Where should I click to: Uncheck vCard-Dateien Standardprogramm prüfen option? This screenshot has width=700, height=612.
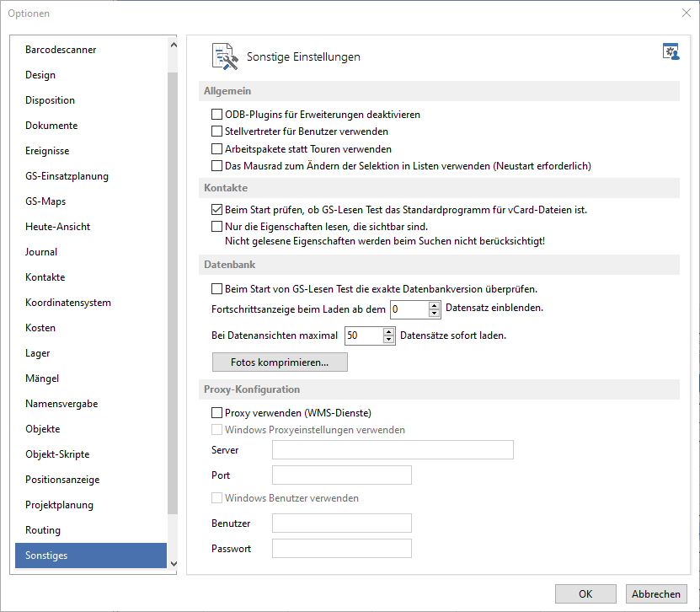(x=216, y=210)
